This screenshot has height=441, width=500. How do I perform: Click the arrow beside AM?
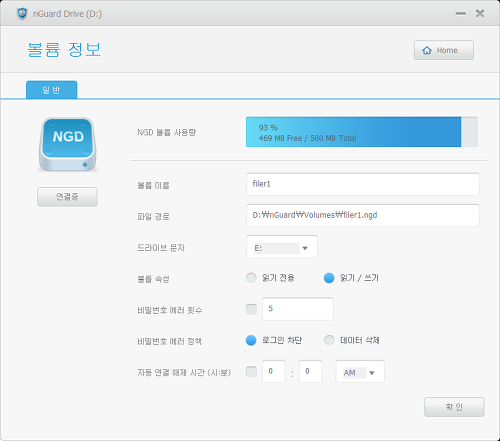pyautogui.click(x=372, y=373)
